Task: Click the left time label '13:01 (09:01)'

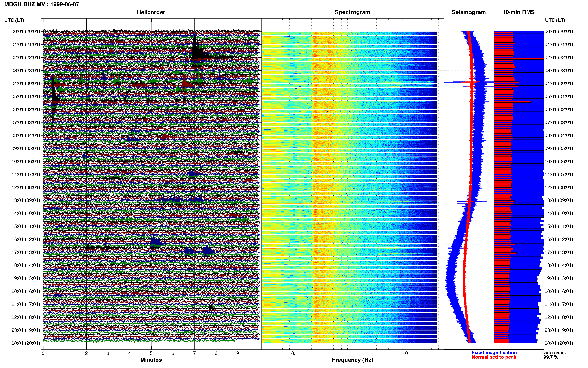Action: (x=26, y=200)
